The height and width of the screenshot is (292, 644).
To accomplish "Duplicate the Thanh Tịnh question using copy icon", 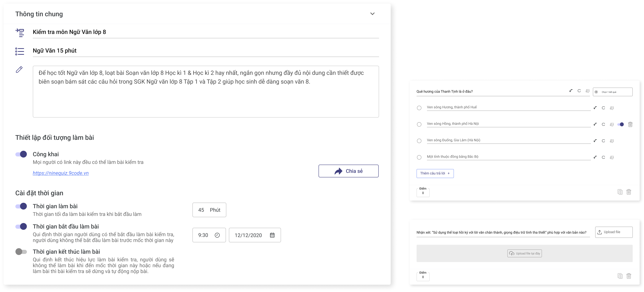I will click(x=620, y=192).
